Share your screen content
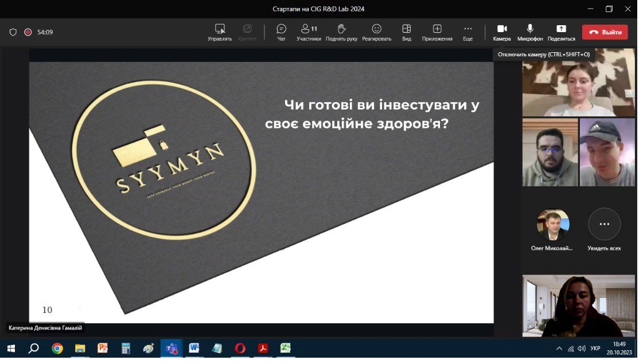The image size is (639, 364). 561,32
